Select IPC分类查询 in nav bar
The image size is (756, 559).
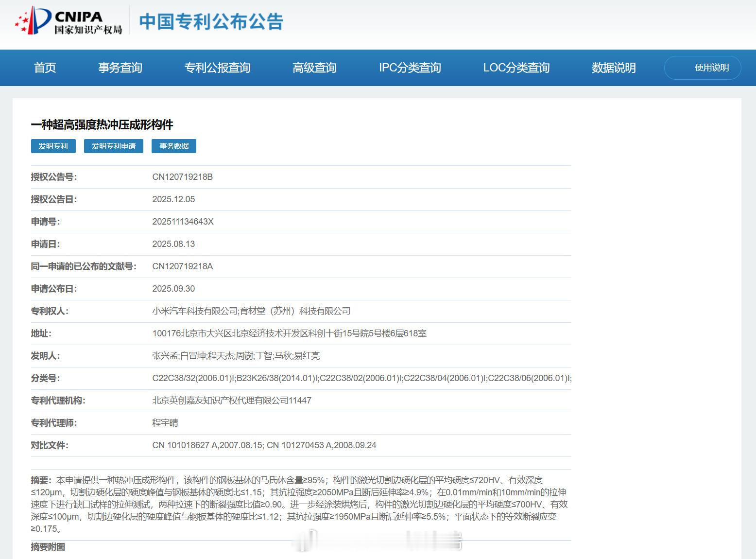(x=410, y=68)
